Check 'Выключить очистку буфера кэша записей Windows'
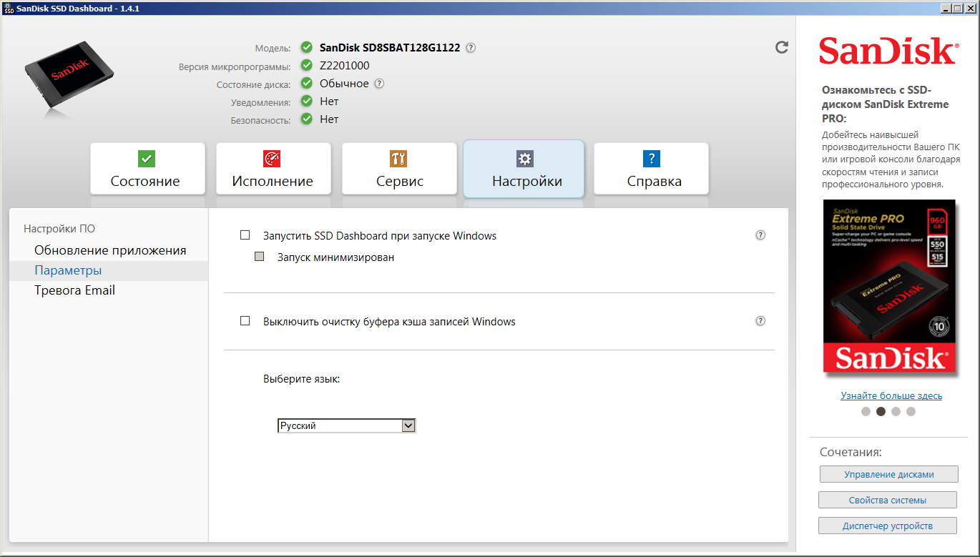This screenshot has height=557, width=980. (x=245, y=321)
